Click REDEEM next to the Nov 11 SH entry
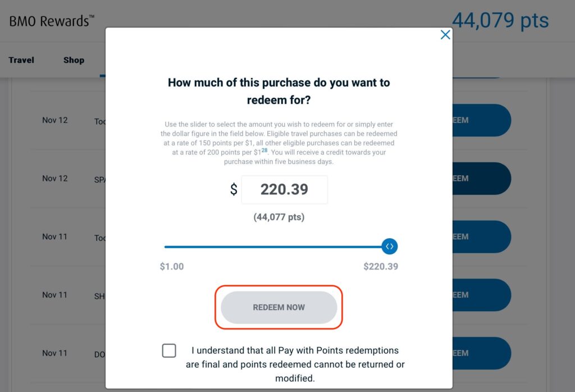This screenshot has height=392, width=575. click(x=480, y=295)
